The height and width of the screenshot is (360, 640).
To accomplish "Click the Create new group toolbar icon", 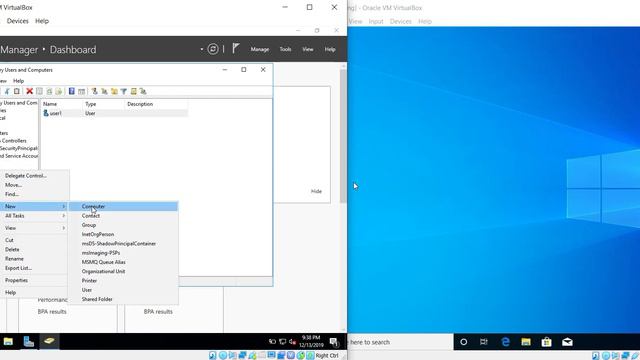I will click(104, 91).
